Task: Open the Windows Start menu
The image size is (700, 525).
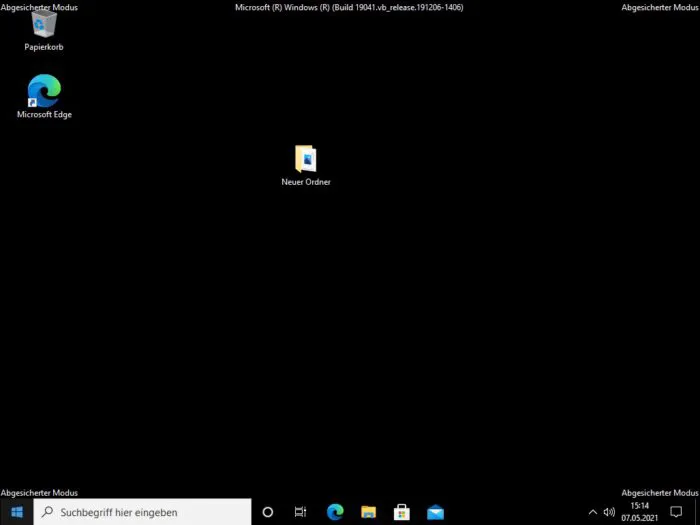Action: coord(17,512)
